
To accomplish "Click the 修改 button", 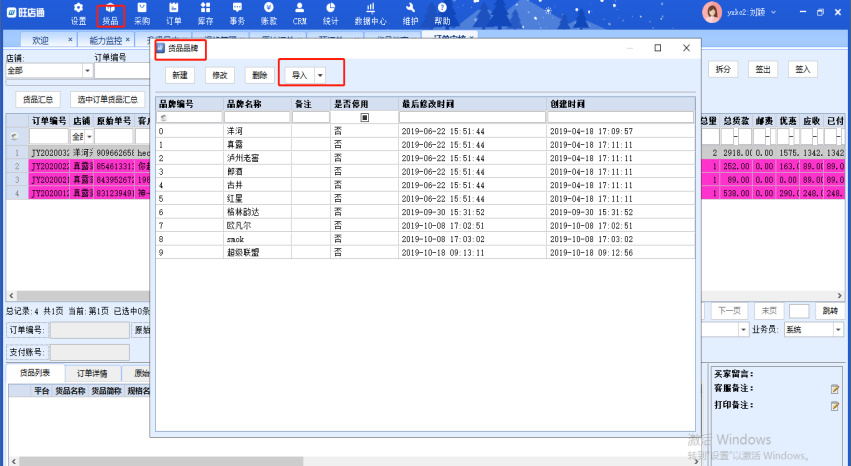I will pos(220,75).
